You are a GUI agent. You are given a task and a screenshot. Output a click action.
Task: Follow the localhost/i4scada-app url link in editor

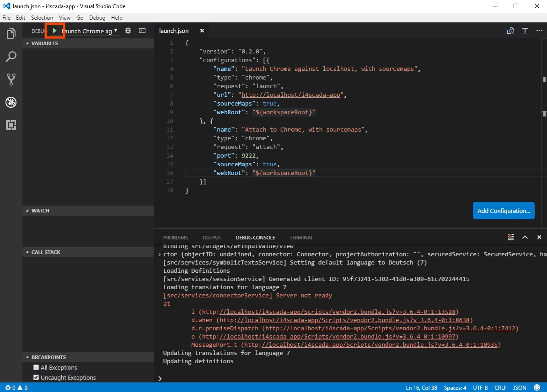click(290, 95)
